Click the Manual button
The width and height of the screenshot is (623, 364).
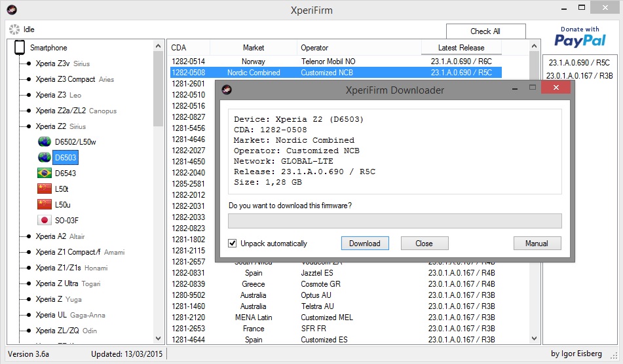[537, 244]
